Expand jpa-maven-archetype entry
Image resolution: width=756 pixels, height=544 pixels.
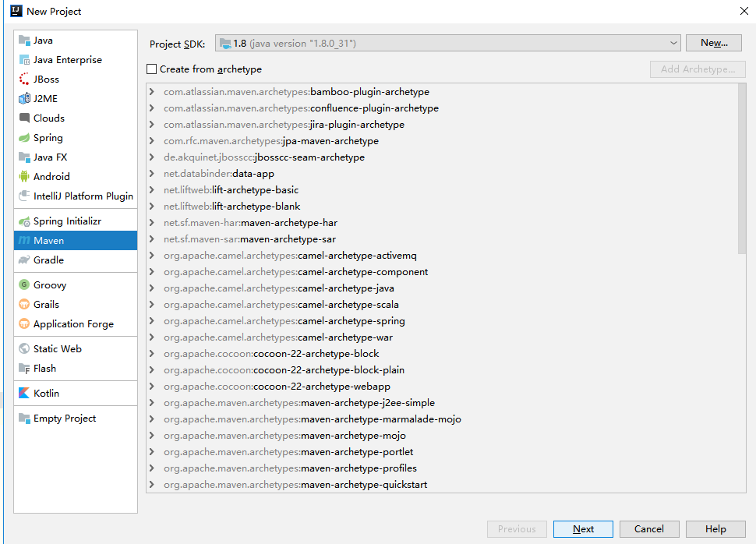152,141
